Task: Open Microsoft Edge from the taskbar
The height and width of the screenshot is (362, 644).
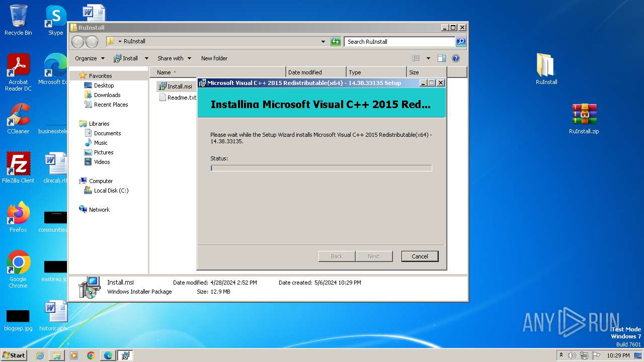Action: (108, 355)
